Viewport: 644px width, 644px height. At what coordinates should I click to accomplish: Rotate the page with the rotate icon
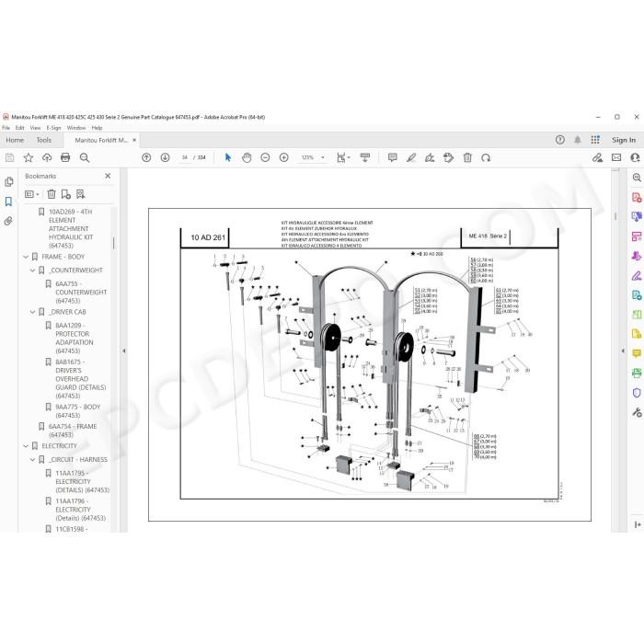click(x=486, y=157)
